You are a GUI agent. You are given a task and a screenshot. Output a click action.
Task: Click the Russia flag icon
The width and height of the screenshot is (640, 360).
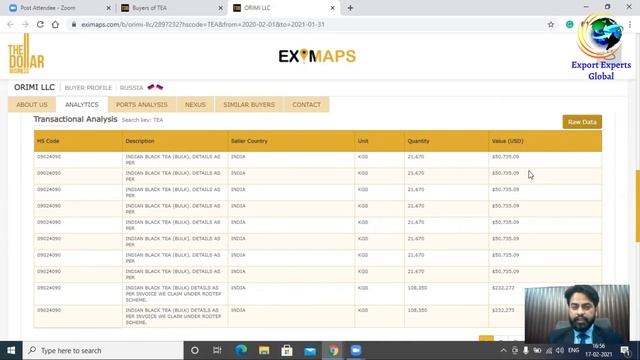pos(155,87)
